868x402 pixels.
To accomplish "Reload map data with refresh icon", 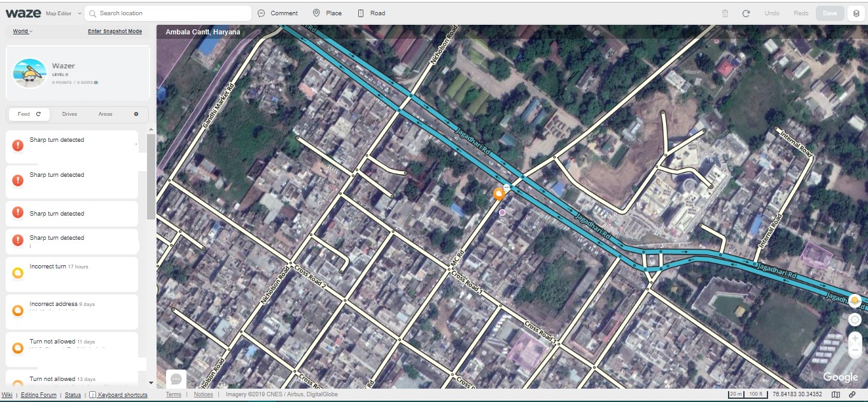I will click(x=746, y=13).
